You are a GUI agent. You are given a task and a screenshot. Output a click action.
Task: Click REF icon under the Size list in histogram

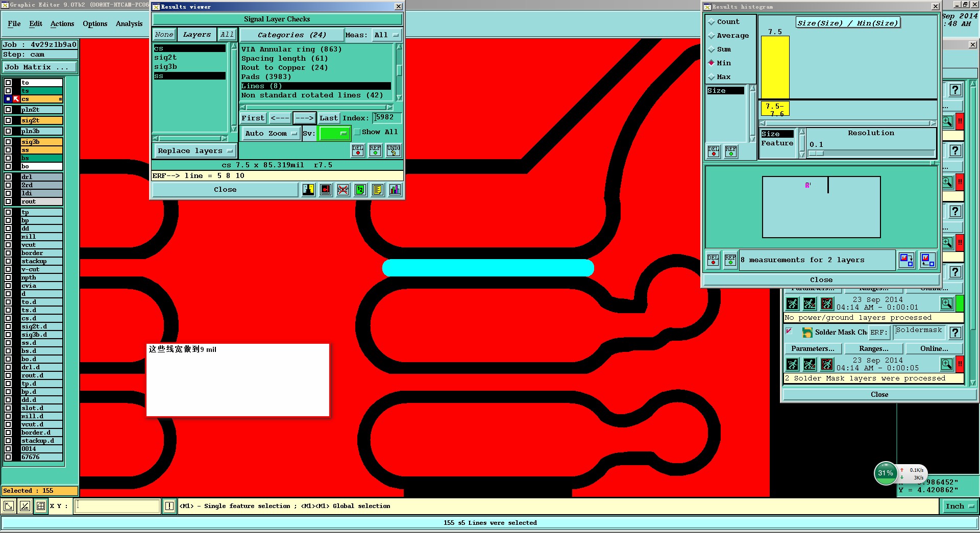click(x=731, y=151)
